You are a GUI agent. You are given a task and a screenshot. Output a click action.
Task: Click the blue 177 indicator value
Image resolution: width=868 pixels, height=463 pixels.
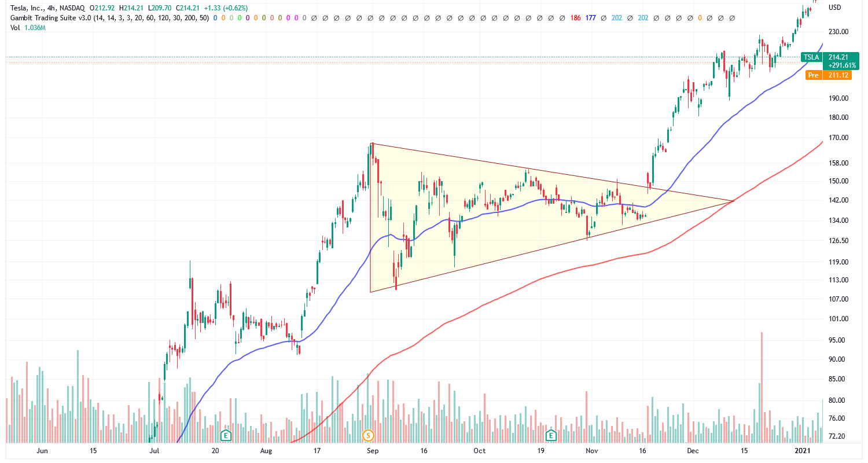pyautogui.click(x=591, y=18)
